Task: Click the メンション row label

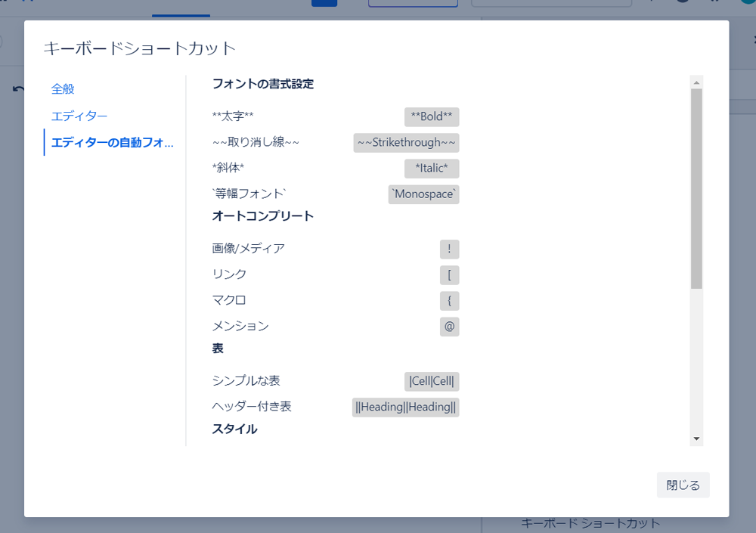Action: coord(240,326)
